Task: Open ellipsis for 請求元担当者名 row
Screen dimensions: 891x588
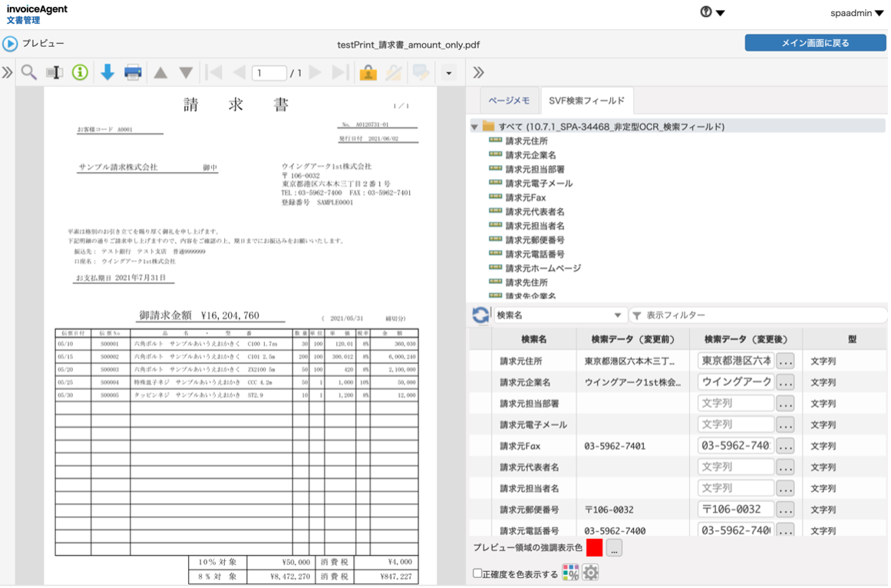Action: coord(785,488)
